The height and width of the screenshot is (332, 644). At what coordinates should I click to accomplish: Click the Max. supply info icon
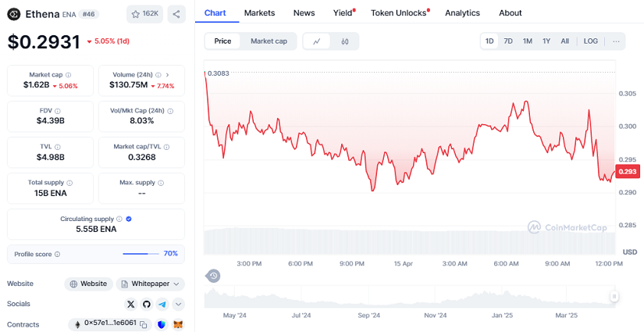pyautogui.click(x=161, y=183)
